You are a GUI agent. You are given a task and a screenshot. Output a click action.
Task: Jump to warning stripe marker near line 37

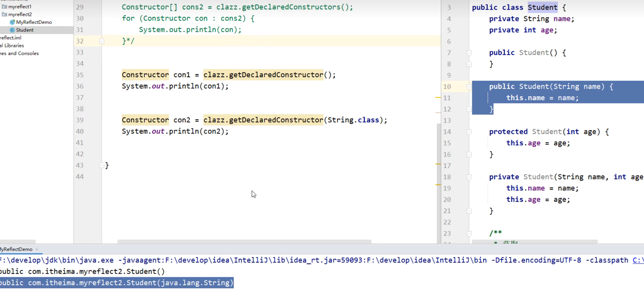[438, 97]
